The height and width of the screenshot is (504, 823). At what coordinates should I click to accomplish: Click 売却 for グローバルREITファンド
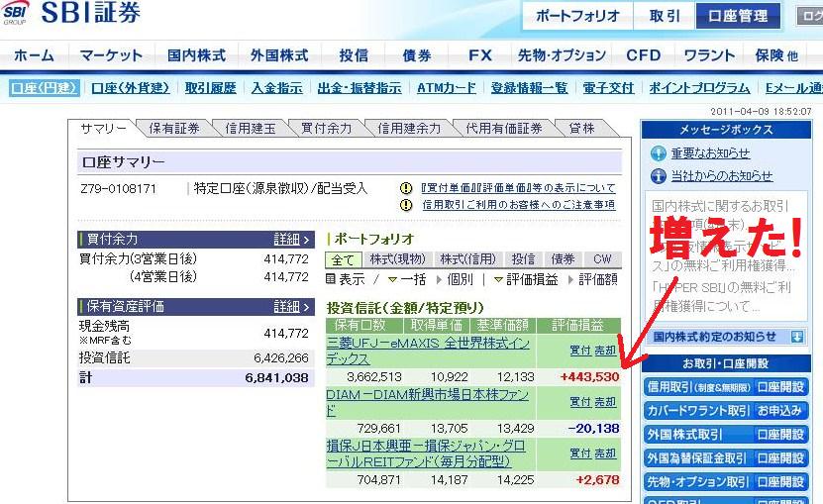(x=605, y=454)
